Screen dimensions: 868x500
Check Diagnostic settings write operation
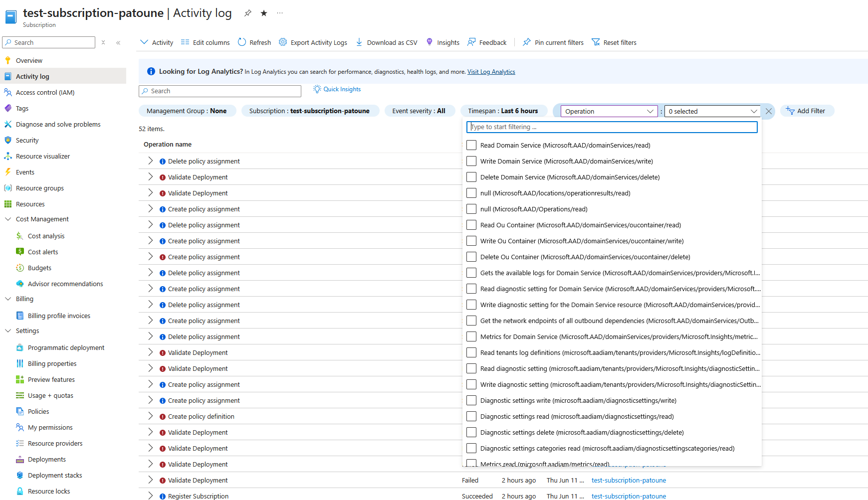pyautogui.click(x=471, y=400)
